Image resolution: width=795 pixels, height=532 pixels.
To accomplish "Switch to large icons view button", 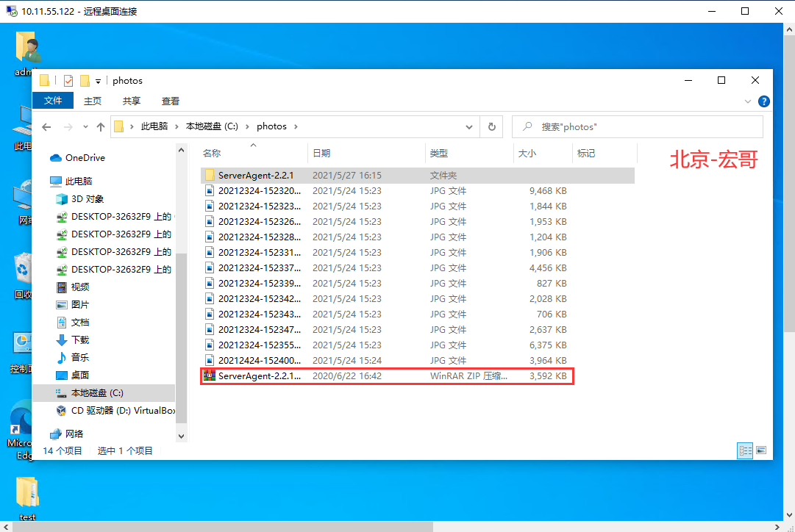I will pyautogui.click(x=761, y=450).
